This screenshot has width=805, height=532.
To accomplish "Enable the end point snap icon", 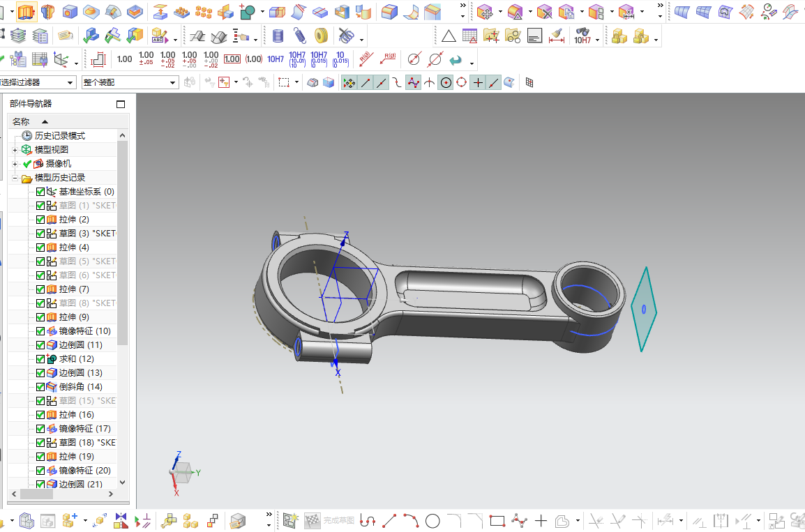I will [366, 82].
